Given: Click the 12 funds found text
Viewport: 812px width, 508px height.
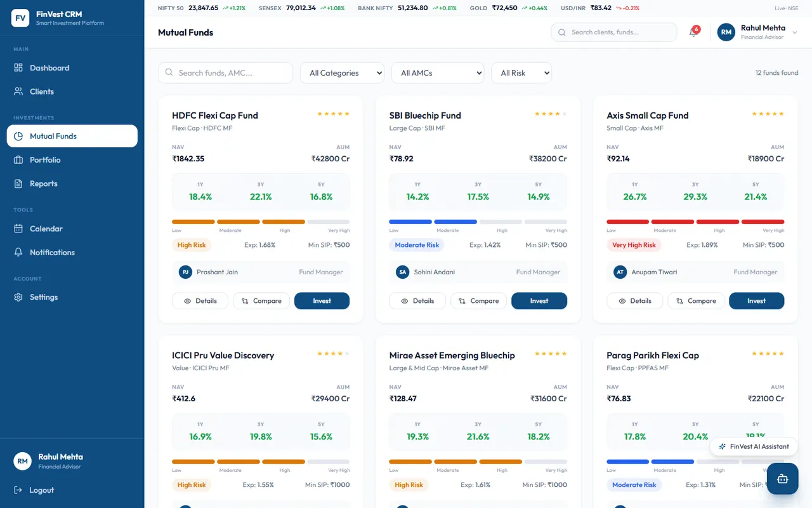Looking at the screenshot, I should [777, 73].
